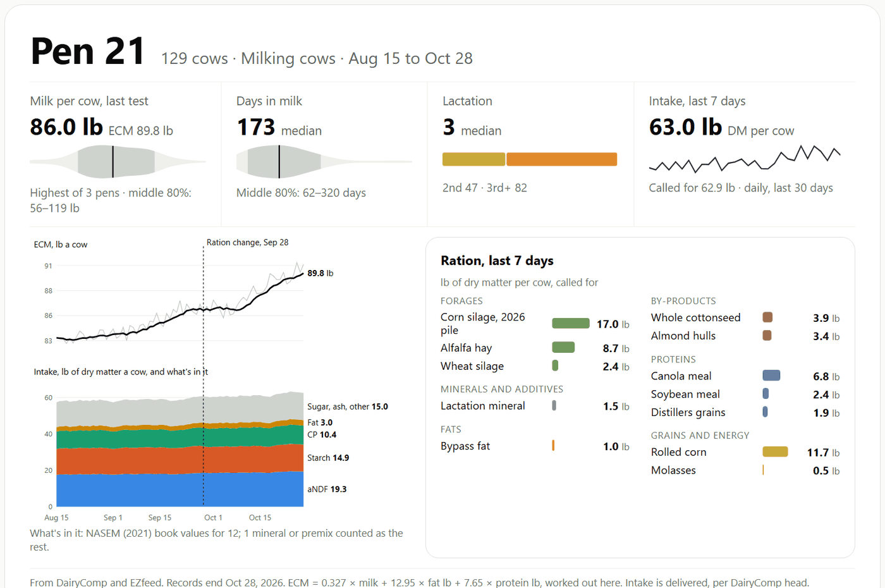Click the Ration, last 7 days title
The height and width of the screenshot is (588, 885).
pyautogui.click(x=497, y=260)
